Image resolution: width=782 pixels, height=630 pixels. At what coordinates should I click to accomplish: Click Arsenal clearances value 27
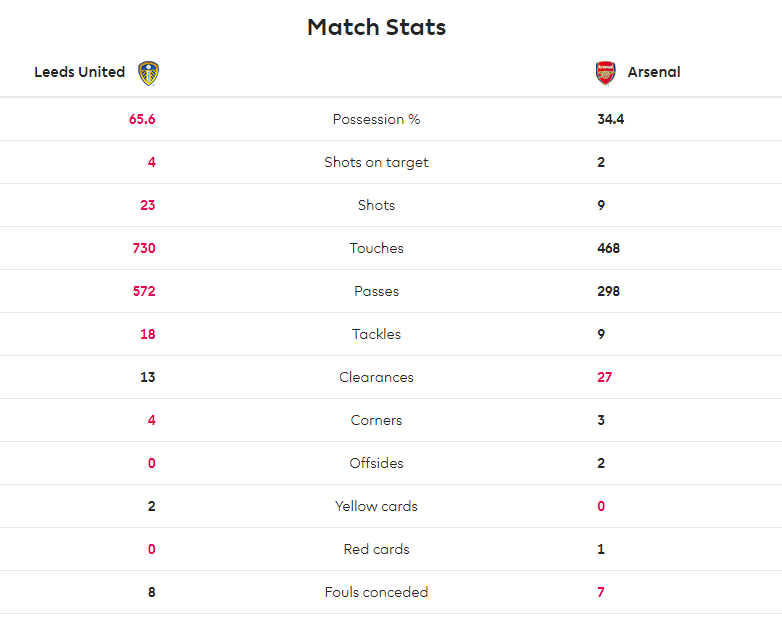coord(604,377)
